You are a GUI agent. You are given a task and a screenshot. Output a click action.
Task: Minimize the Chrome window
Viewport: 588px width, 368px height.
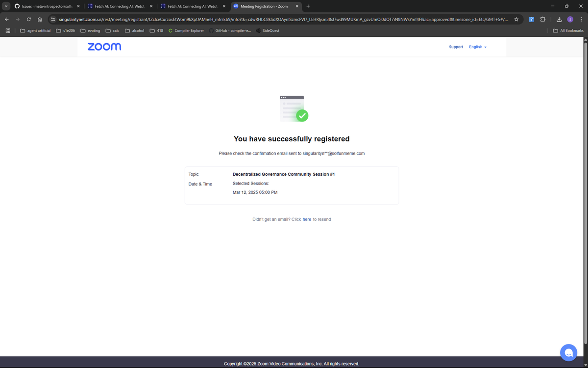(553, 6)
